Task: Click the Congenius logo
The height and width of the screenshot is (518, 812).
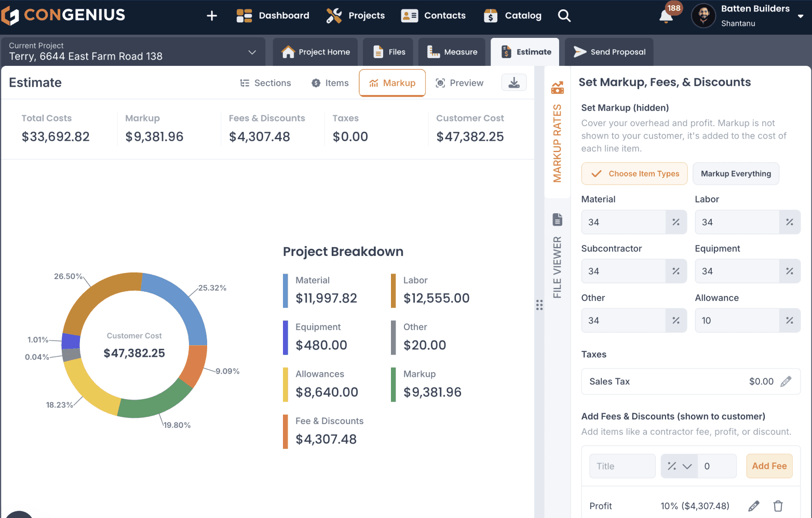Action: (x=63, y=15)
